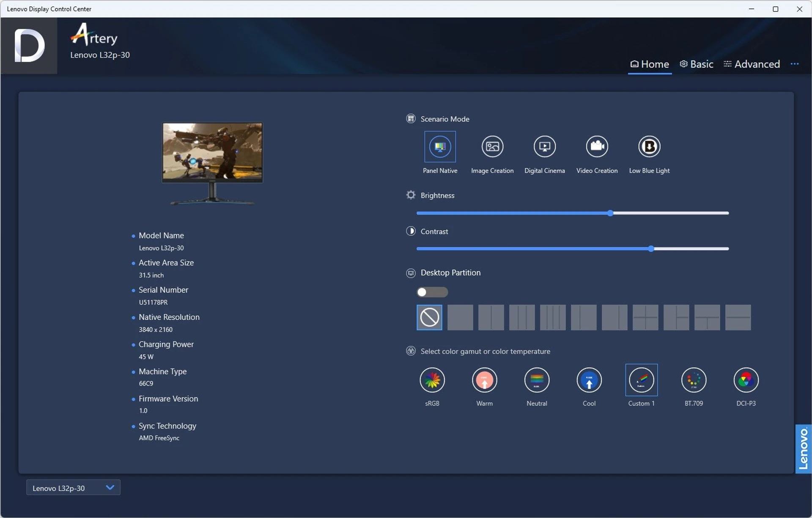Choose the single full-screen partition layout
This screenshot has width=812, height=518.
coord(460,317)
